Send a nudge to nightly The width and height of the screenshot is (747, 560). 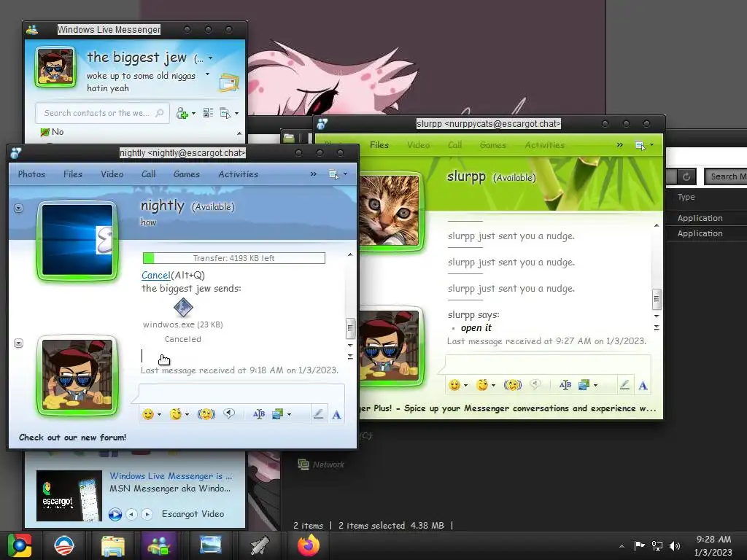coord(206,414)
